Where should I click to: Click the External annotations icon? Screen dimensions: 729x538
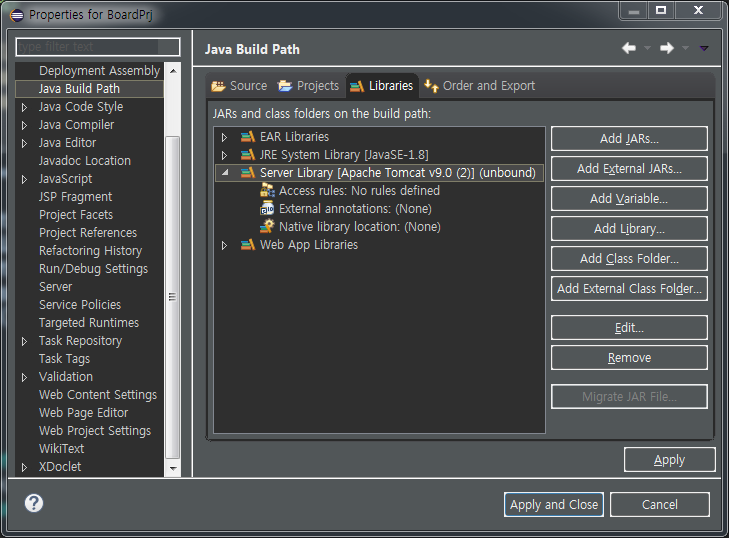tap(267, 209)
